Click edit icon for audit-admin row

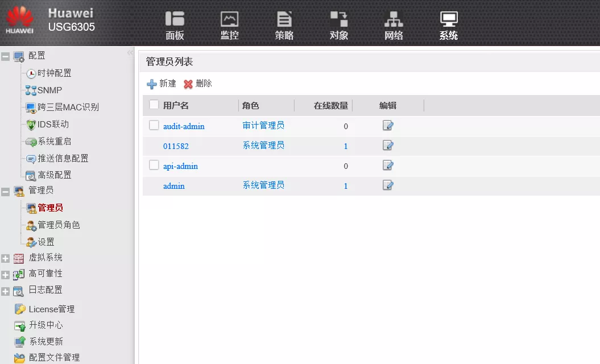[388, 126]
